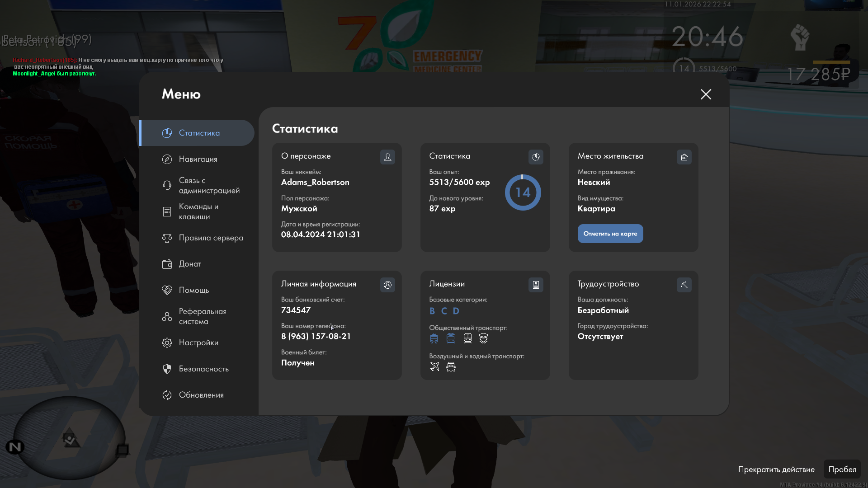Open the Навигация menu section

pyautogui.click(x=198, y=159)
